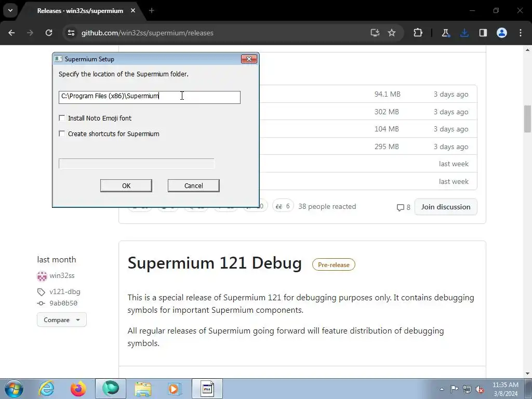Screen dimensions: 532x399
Task: Show the browser downloads panel
Action: [x=464, y=33]
